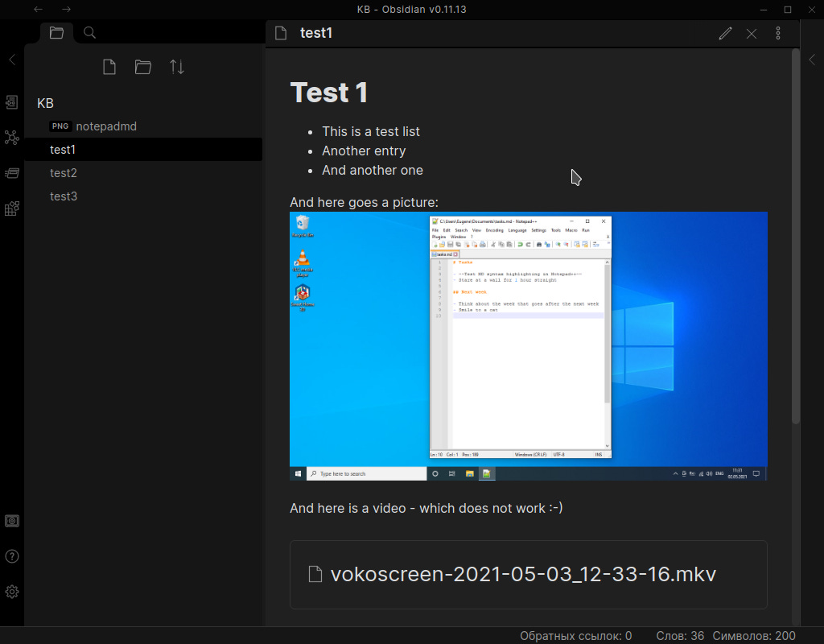Click the backlinks counter in status bar
824x644 pixels.
click(575, 635)
